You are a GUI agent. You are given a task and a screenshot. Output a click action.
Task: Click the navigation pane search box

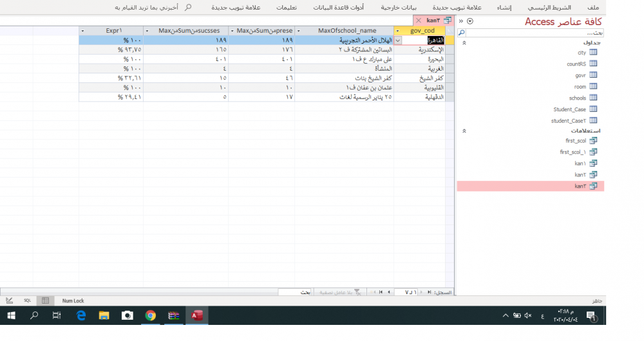pyautogui.click(x=535, y=33)
